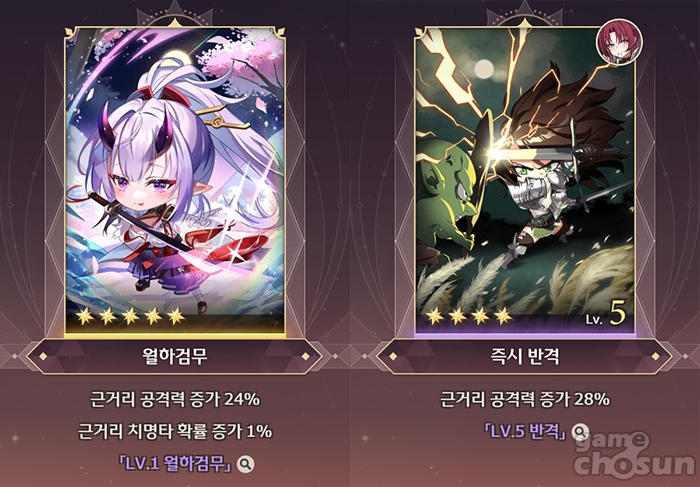Open the 「LV.1 월하검무」 skill link
The width and height of the screenshot is (700, 487).
pos(175,464)
